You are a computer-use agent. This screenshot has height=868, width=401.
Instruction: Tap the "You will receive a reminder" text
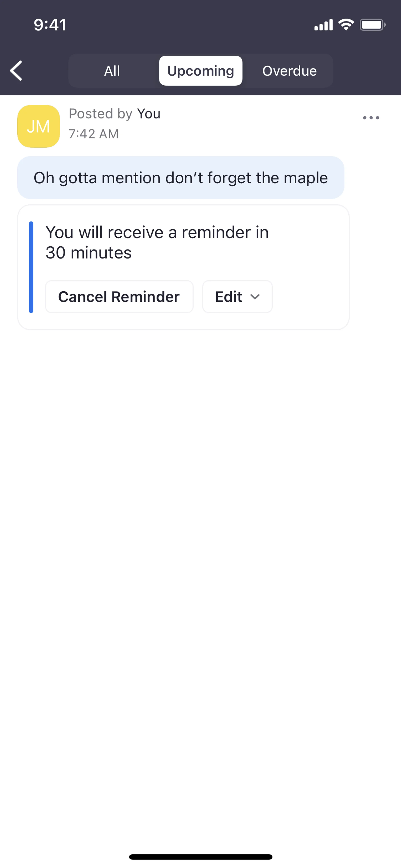(157, 242)
